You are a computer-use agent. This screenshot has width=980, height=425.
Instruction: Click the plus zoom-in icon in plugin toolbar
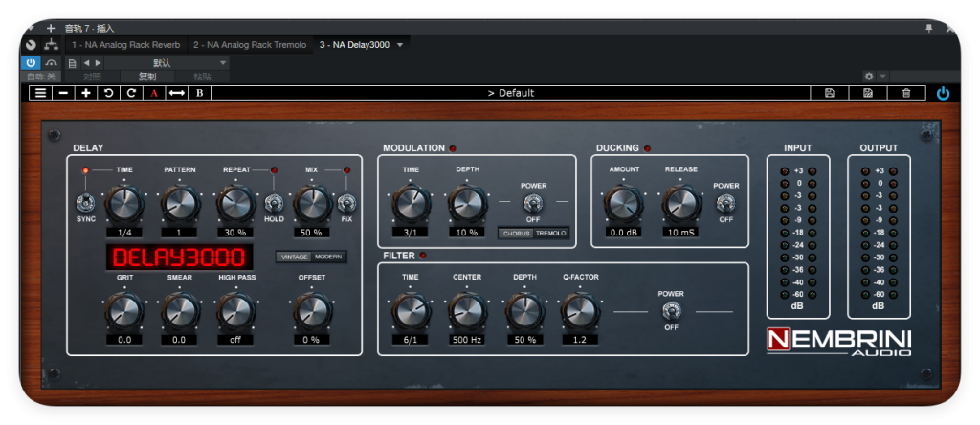[85, 93]
